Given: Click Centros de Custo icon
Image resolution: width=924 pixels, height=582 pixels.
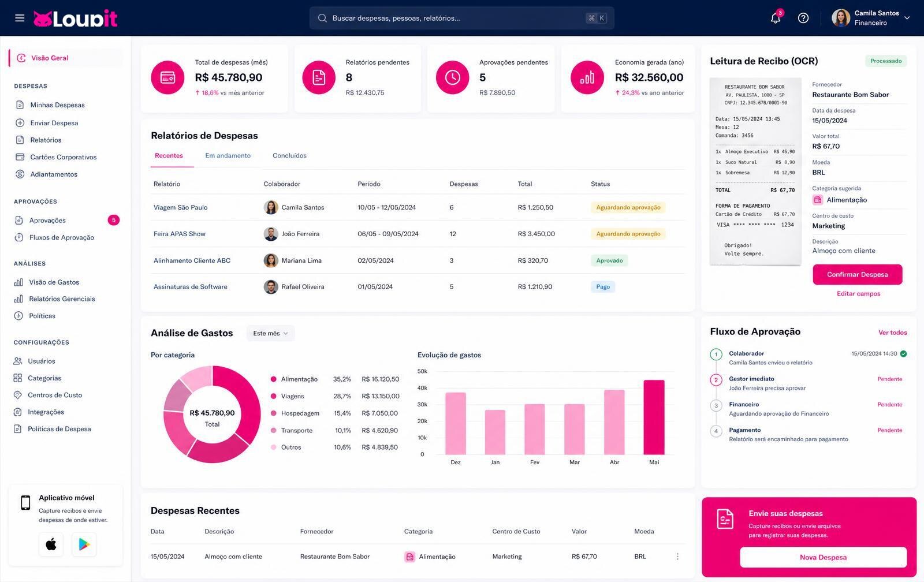Looking at the screenshot, I should [x=17, y=395].
